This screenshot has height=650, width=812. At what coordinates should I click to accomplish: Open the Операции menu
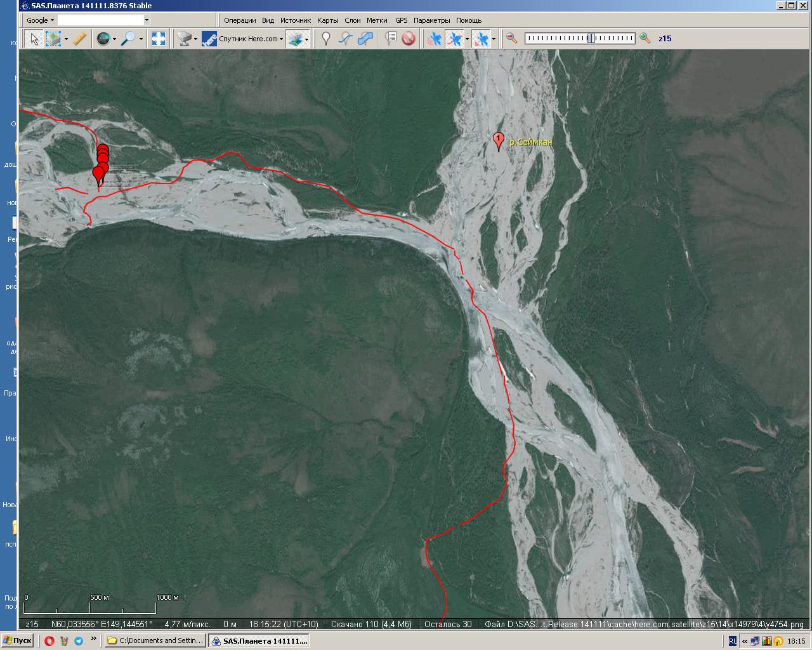(x=240, y=20)
